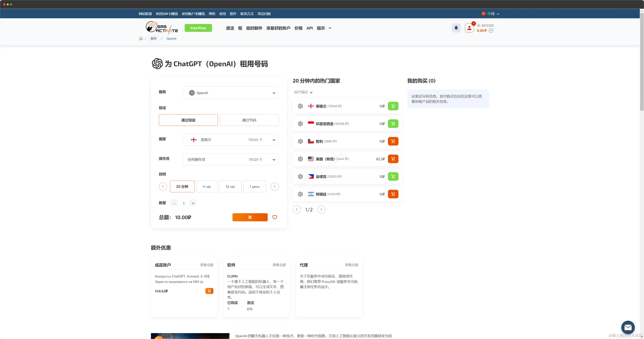The width and height of the screenshot is (644, 339).
Task: Click the plus icon to top up balance
Action: pyautogui.click(x=491, y=30)
